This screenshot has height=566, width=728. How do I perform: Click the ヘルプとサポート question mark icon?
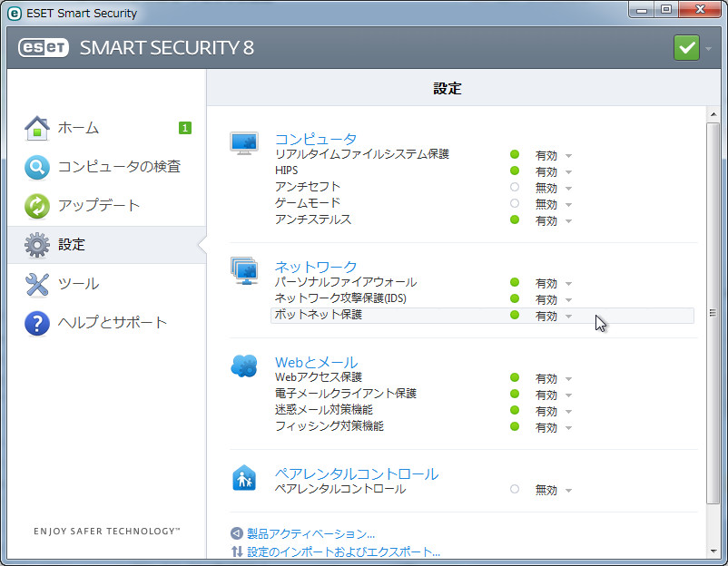tap(36, 322)
